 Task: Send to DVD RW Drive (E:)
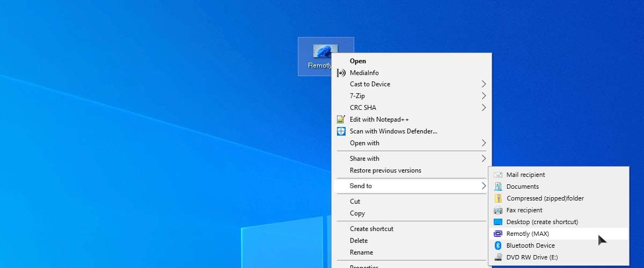(559, 257)
